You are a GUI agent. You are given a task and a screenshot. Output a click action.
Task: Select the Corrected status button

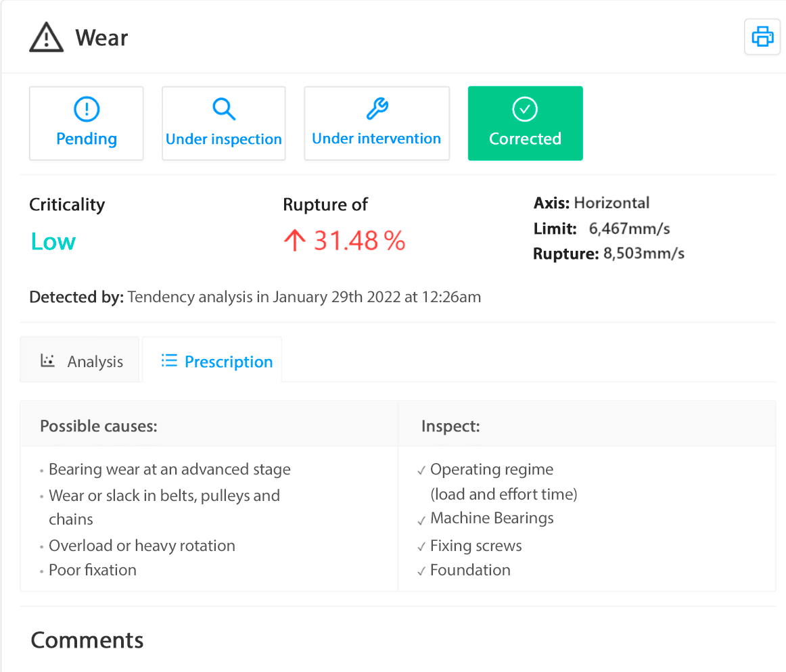tap(526, 123)
